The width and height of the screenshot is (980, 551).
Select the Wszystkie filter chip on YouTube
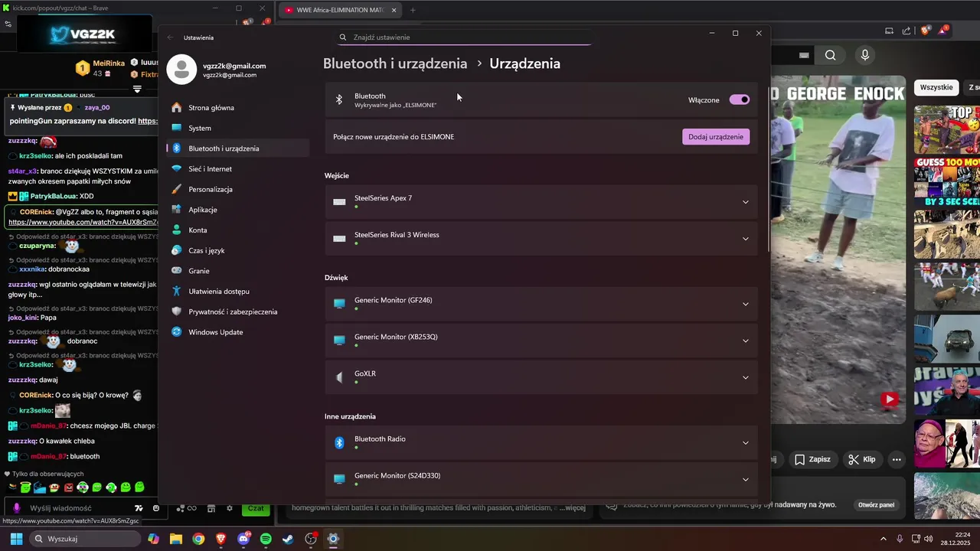[936, 87]
